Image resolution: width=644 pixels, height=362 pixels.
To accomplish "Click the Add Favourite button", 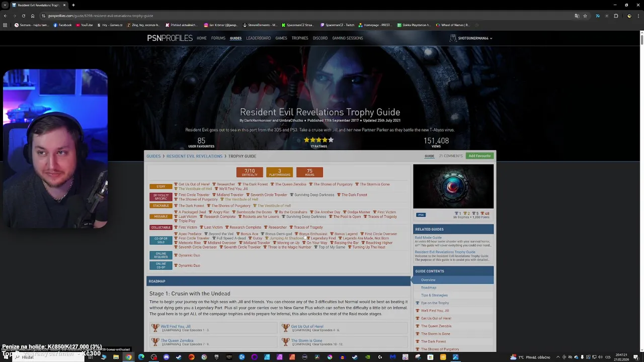I will click(x=479, y=156).
